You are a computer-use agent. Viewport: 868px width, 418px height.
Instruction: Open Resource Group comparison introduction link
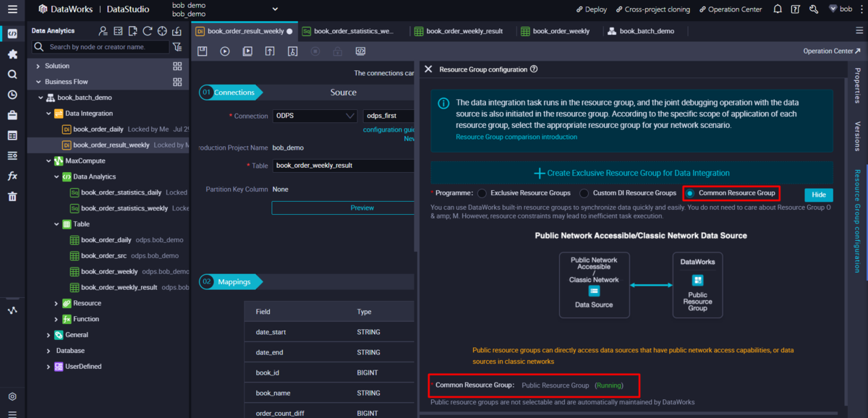[516, 137]
